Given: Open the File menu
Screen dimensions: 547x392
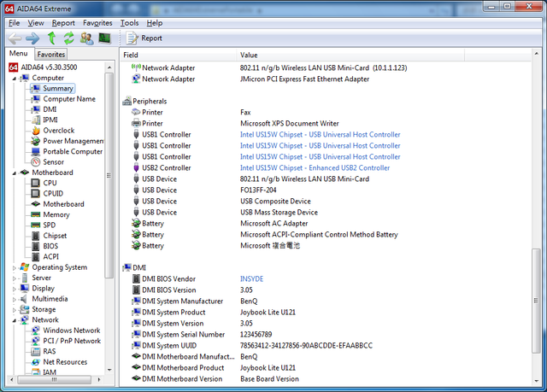Looking at the screenshot, I should point(14,23).
